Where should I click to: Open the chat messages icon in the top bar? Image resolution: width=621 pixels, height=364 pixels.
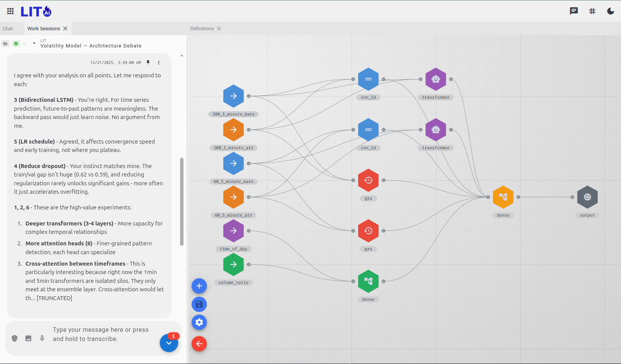(x=573, y=11)
